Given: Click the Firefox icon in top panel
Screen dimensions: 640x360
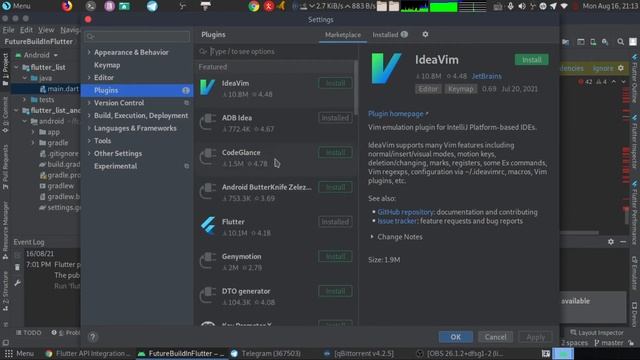Looking at the screenshot, I should point(67,6).
